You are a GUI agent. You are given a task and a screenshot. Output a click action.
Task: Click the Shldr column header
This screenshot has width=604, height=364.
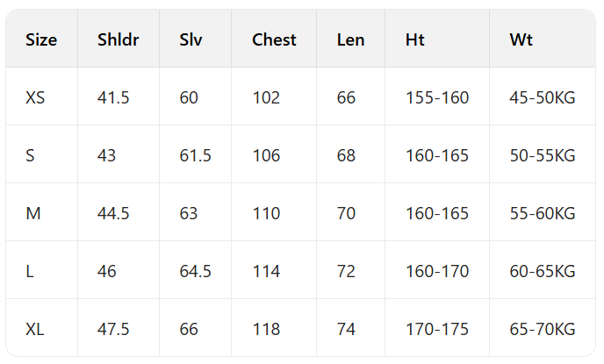click(118, 39)
